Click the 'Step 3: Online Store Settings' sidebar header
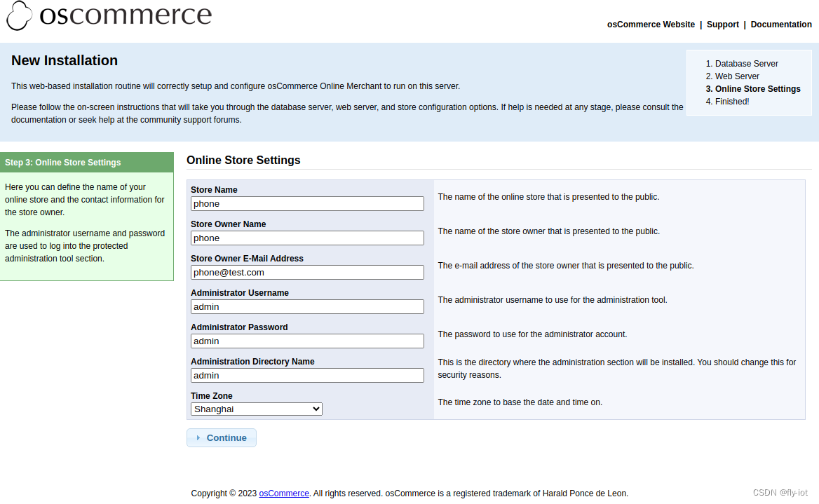819x504 pixels. coord(87,163)
